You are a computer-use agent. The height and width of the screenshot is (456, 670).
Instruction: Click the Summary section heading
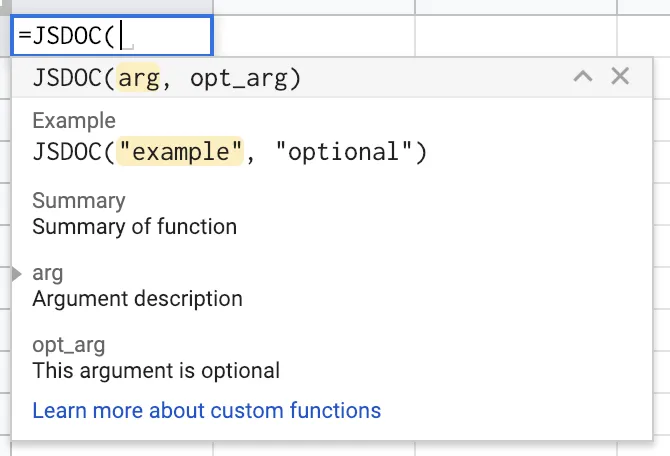pos(78,200)
